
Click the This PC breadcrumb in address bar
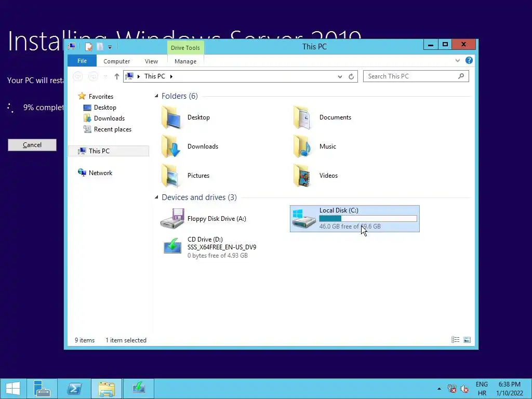point(155,76)
